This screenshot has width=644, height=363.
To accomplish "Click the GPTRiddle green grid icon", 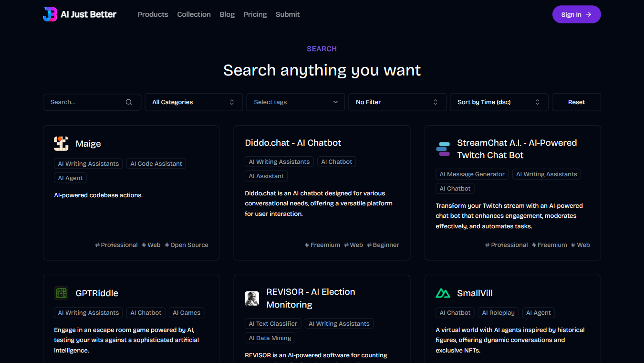I will (61, 293).
